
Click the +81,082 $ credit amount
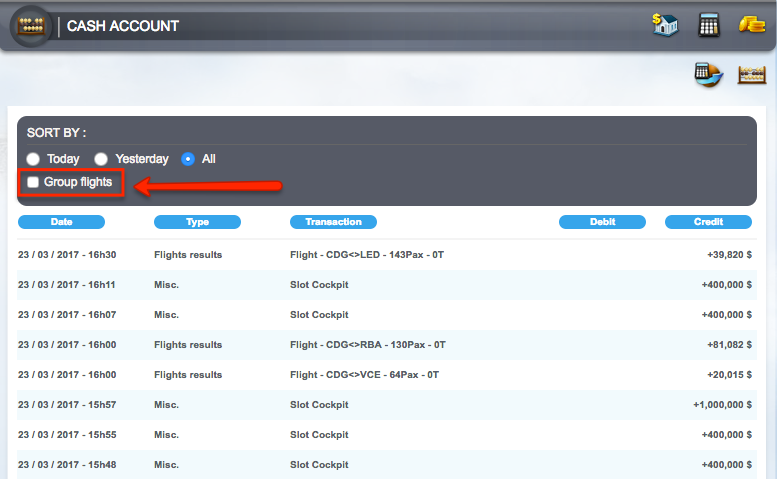pos(729,345)
